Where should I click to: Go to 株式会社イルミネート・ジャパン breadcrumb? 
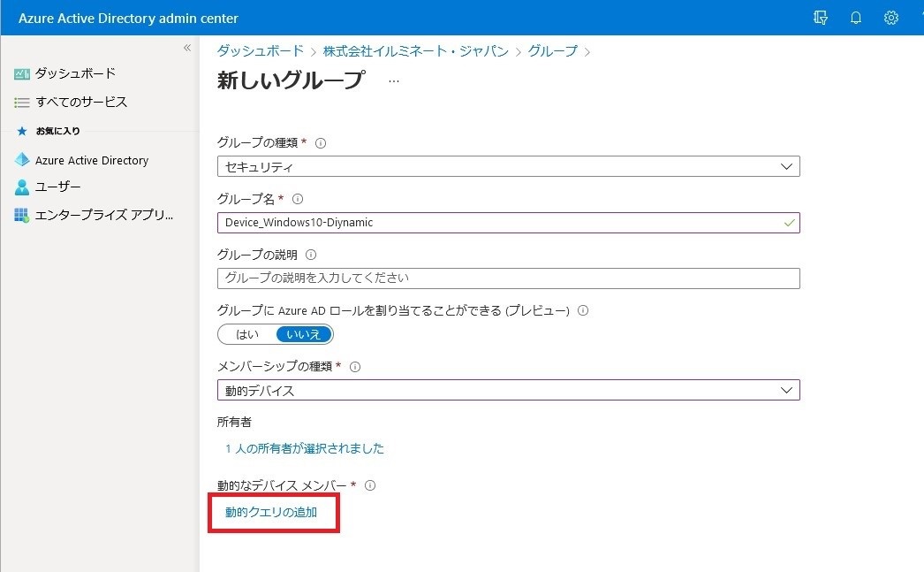coord(416,50)
